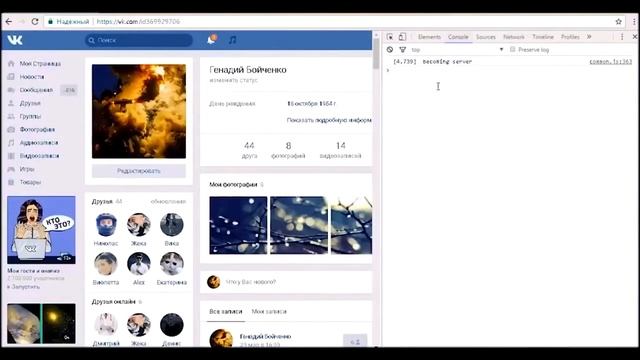The width and height of the screenshot is (640, 360).
Task: Switch to the Sources tab
Action: (x=486, y=37)
